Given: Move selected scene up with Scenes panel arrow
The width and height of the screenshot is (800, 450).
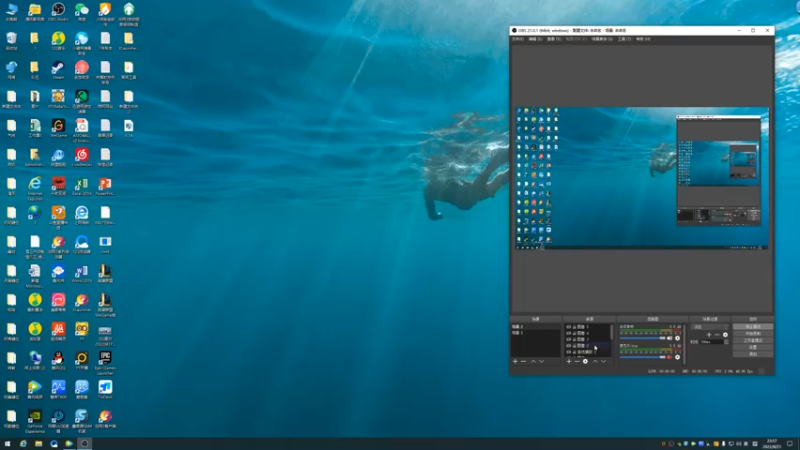Looking at the screenshot, I should 533,361.
